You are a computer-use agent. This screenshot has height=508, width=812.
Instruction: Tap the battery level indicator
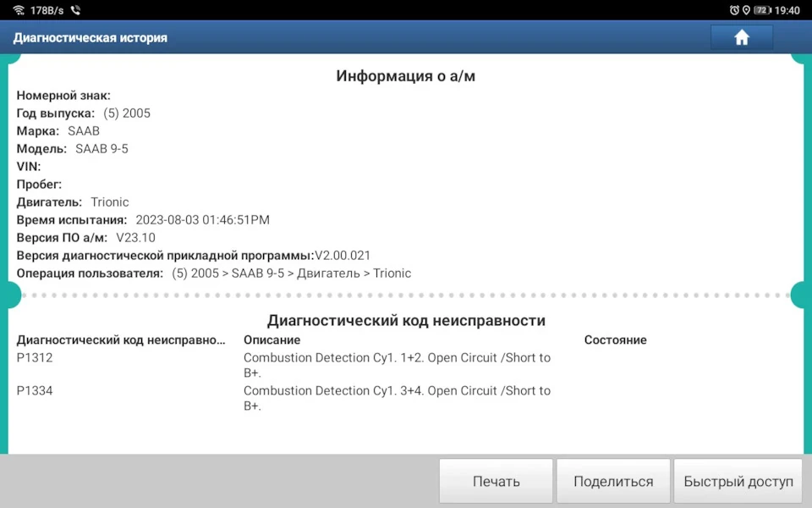coord(762,10)
